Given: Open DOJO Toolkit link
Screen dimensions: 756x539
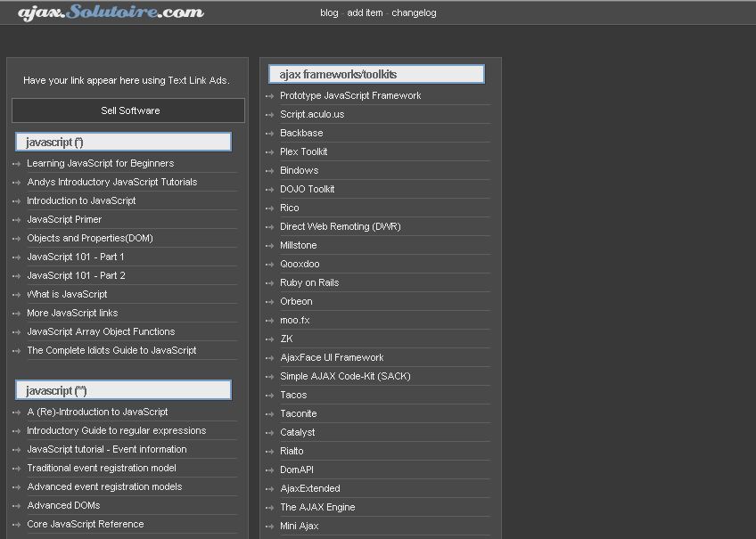Looking at the screenshot, I should (307, 189).
